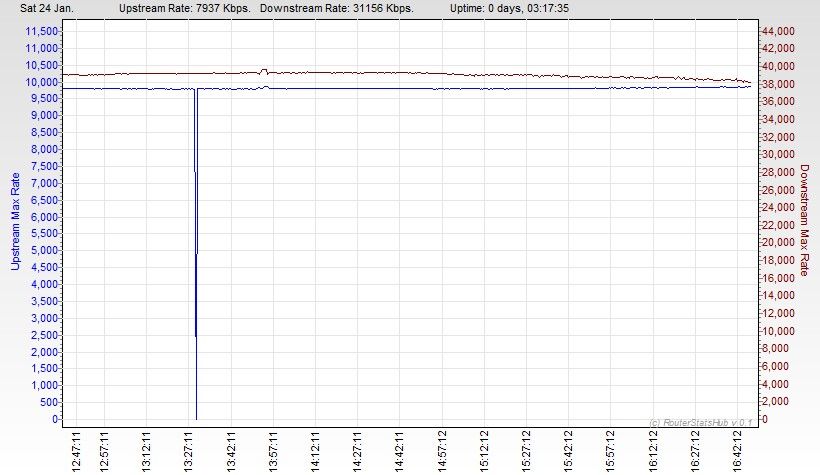Click the 11,500 label on upstream axis
Screen dimensions: 820x475
coord(41,31)
